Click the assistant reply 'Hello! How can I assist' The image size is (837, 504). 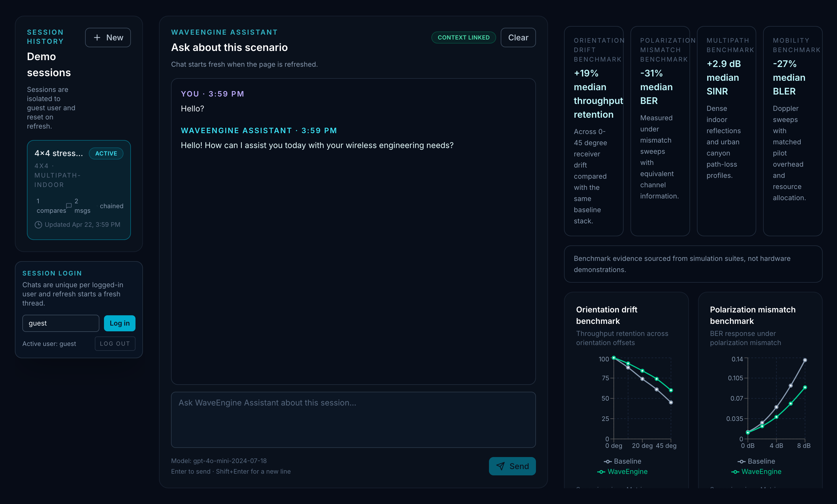click(x=317, y=145)
